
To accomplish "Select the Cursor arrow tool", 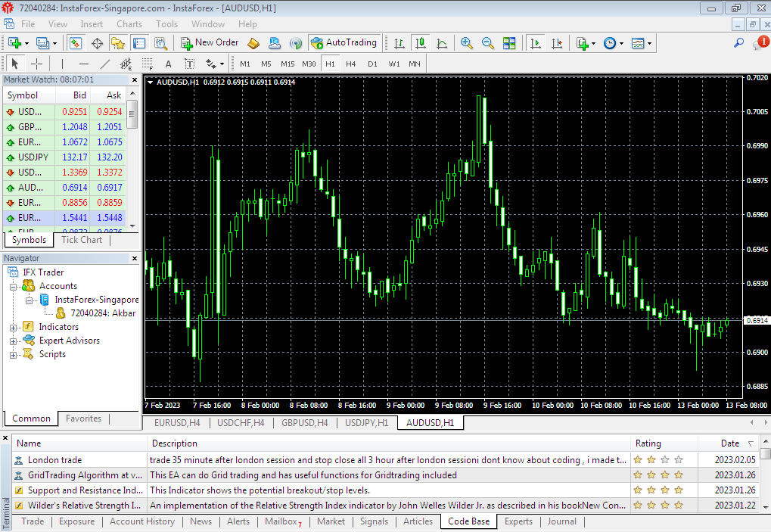I will 14,64.
